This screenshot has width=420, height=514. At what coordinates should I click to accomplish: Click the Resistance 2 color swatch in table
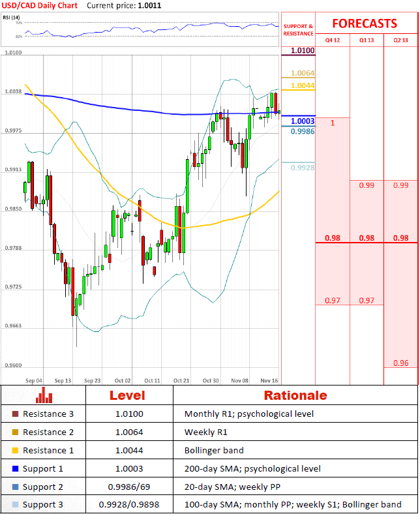pos(15,432)
